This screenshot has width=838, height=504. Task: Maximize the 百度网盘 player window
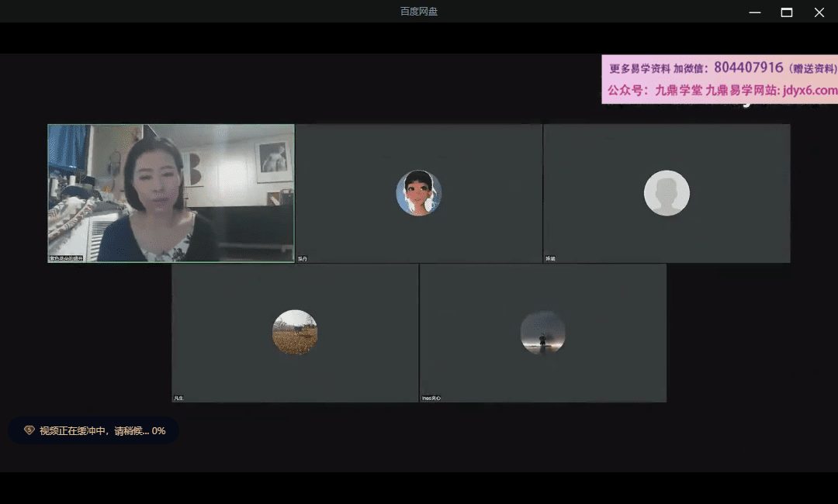[x=787, y=12]
